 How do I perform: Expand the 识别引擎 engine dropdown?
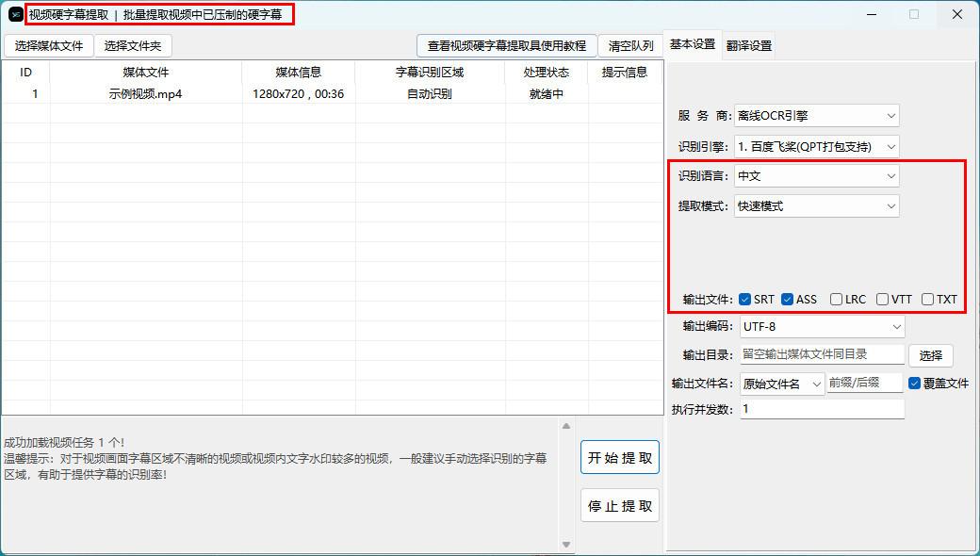[x=817, y=147]
